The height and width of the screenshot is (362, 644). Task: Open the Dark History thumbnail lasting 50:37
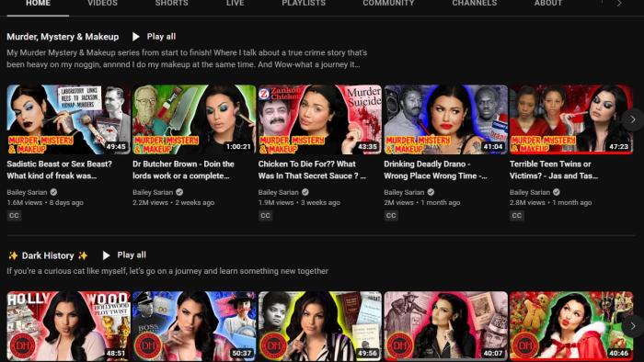194,326
